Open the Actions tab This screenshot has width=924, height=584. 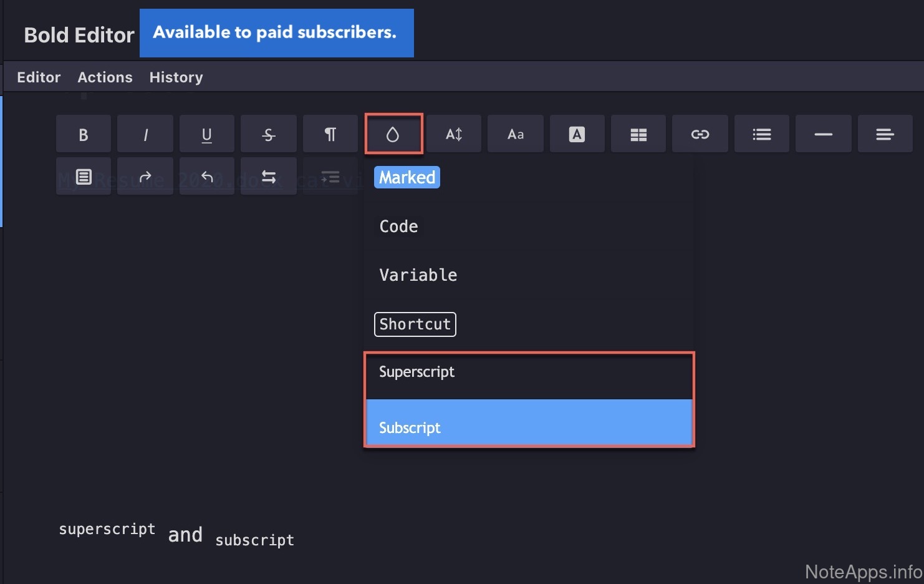pyautogui.click(x=105, y=77)
